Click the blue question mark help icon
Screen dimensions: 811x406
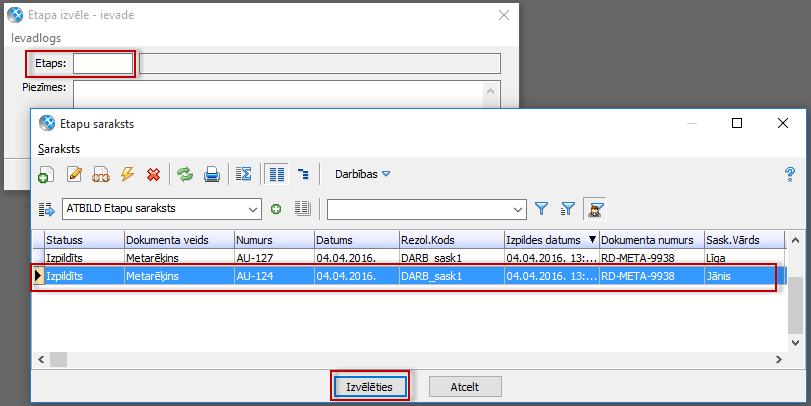pos(790,174)
